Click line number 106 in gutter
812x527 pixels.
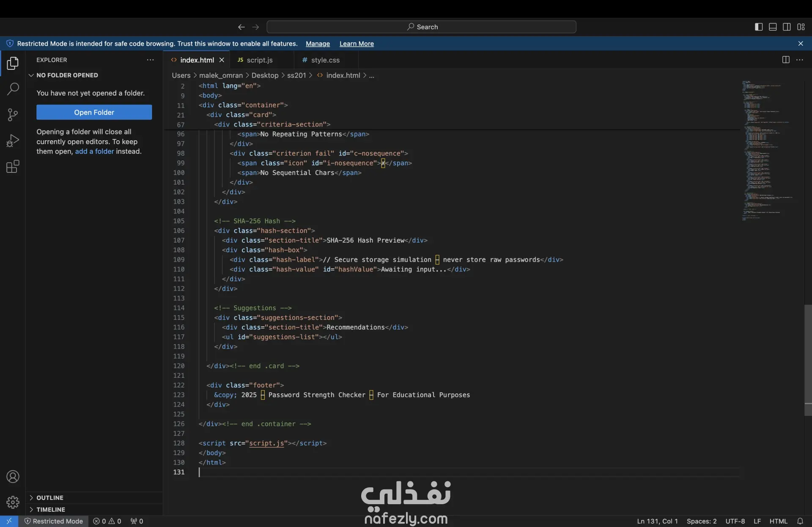178,231
